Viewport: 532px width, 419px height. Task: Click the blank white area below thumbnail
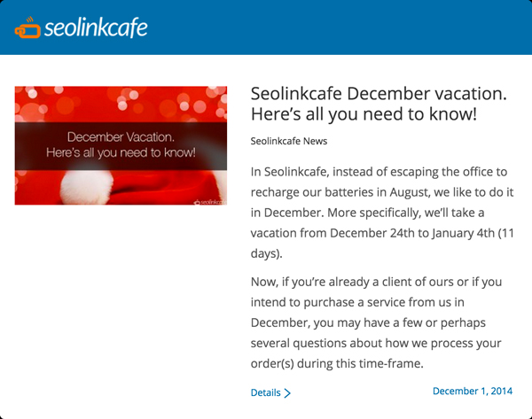121,305
